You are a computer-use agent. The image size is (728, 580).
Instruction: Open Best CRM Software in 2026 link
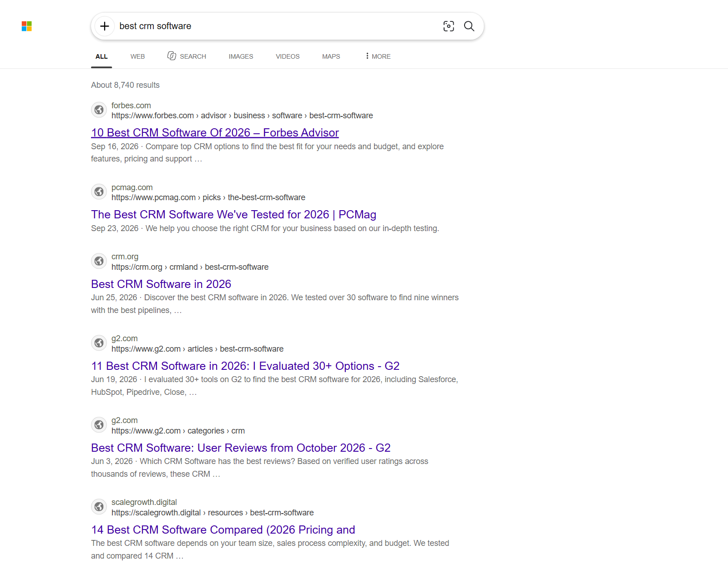(x=161, y=284)
